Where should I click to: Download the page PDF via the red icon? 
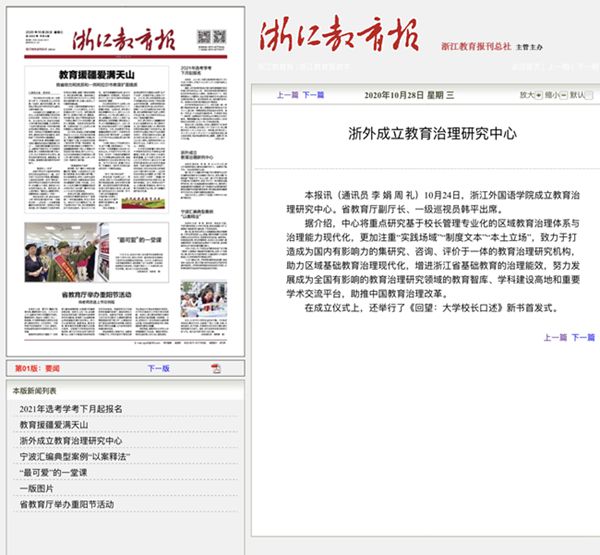215,369
